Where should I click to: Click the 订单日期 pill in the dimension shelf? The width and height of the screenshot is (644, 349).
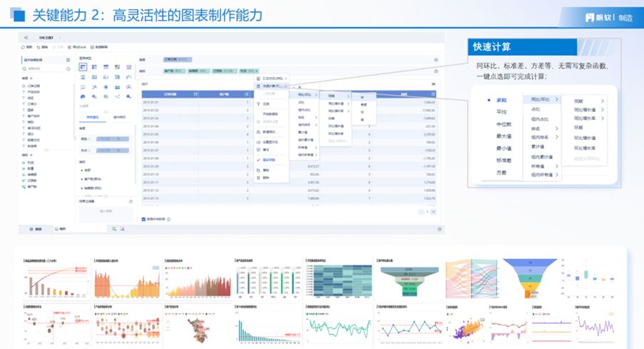coord(178,60)
